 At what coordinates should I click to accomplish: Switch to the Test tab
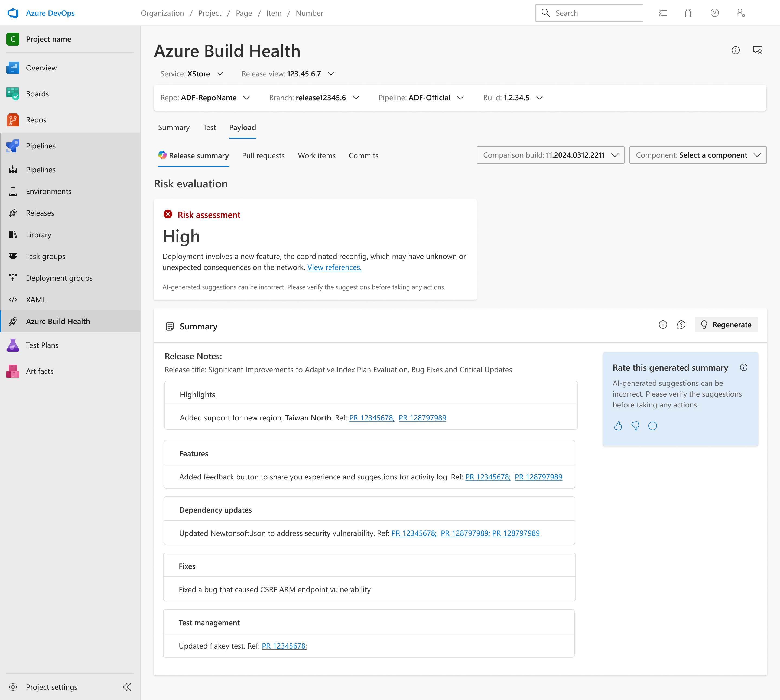pos(210,127)
